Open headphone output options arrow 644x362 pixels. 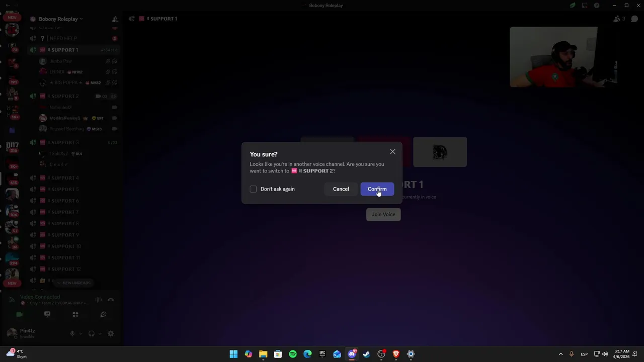click(100, 334)
